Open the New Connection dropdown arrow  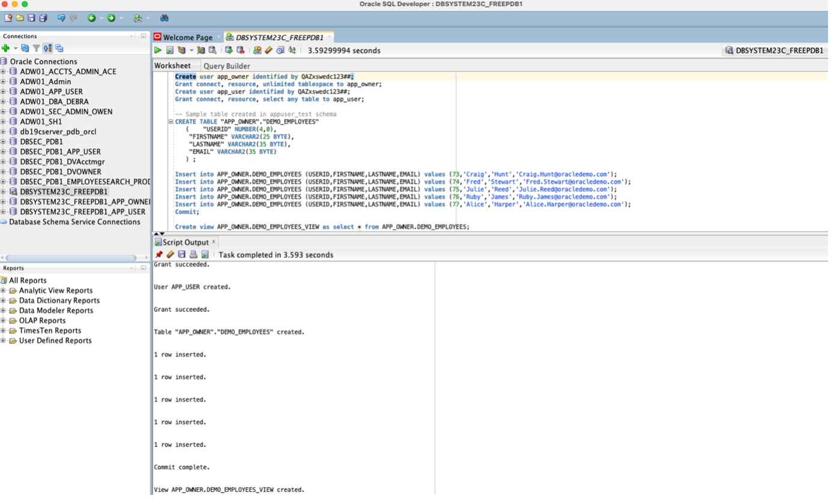(16, 48)
